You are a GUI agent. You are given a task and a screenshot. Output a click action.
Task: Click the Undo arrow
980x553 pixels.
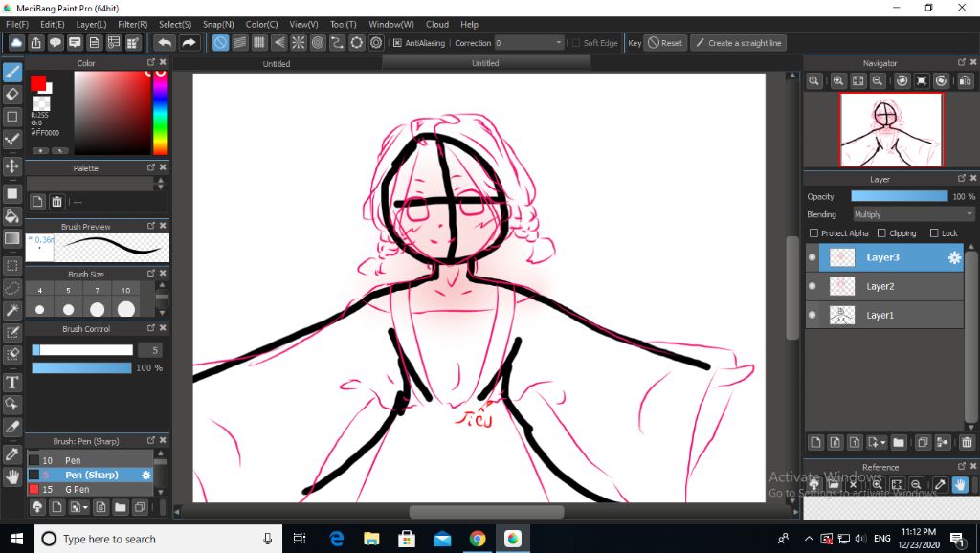165,42
